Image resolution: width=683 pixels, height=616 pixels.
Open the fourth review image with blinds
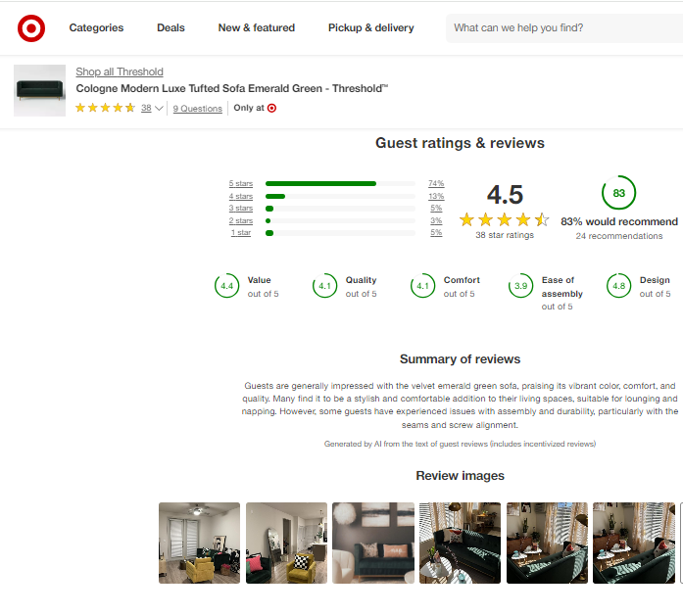[460, 543]
